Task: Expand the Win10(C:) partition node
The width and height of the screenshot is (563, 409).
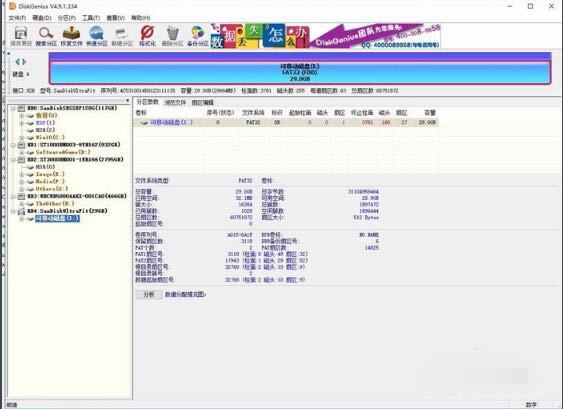Action: pos(22,138)
